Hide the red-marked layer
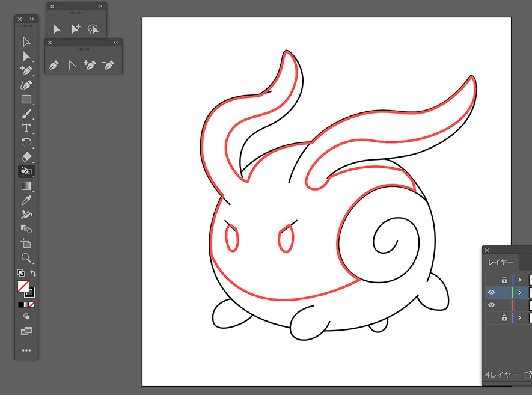532x395 pixels. tap(491, 305)
